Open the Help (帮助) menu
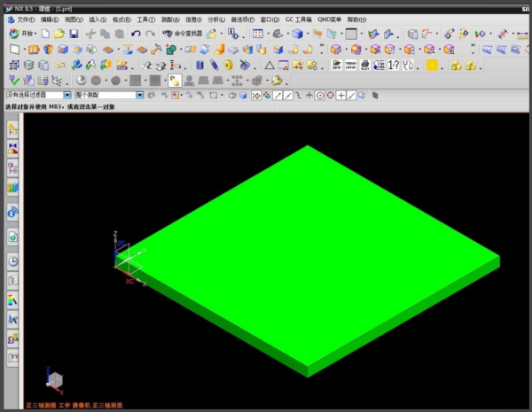This screenshot has height=412, width=532. [356, 19]
